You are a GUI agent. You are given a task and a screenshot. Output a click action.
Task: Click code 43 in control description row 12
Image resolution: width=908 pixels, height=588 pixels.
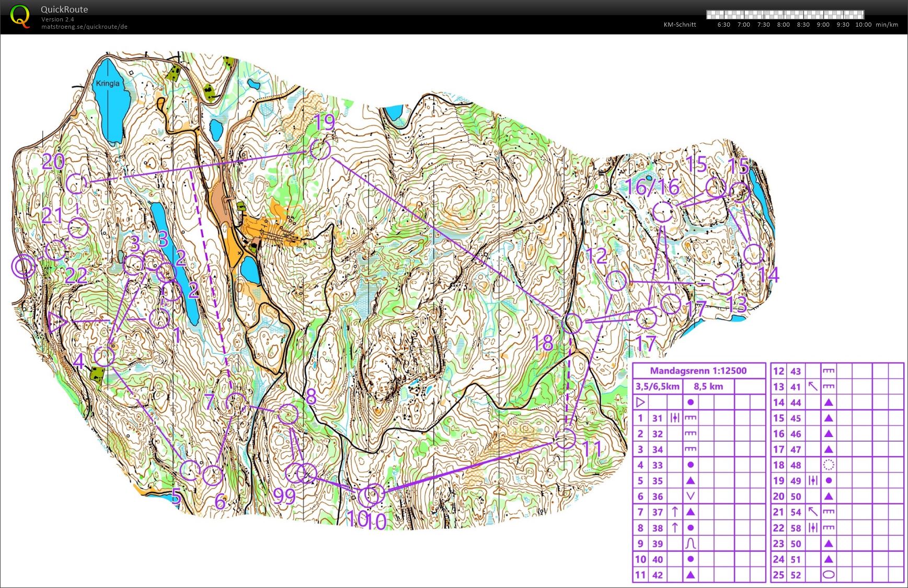click(x=796, y=371)
